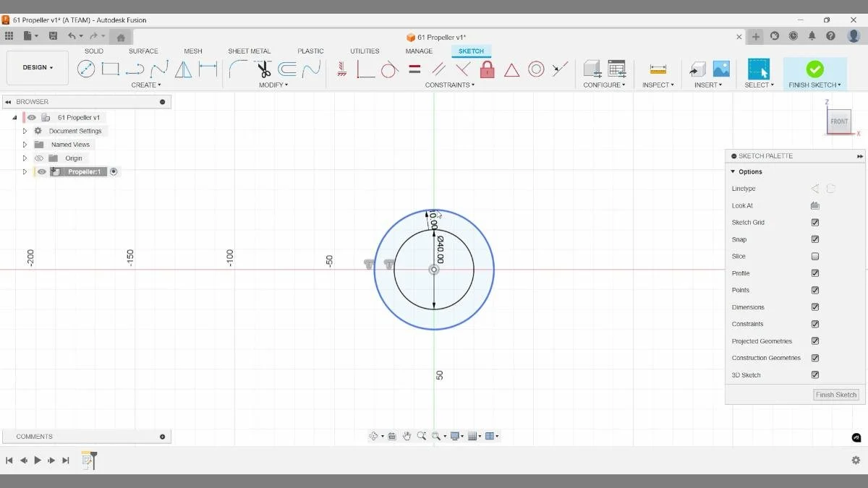
Task: Activate the Trim tool with scissors icon
Action: 264,69
